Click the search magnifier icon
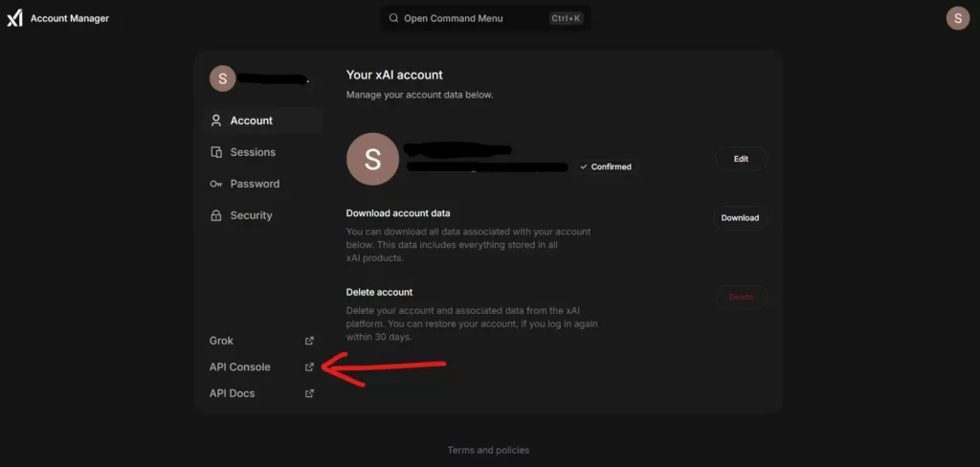980x467 pixels. coord(393,18)
